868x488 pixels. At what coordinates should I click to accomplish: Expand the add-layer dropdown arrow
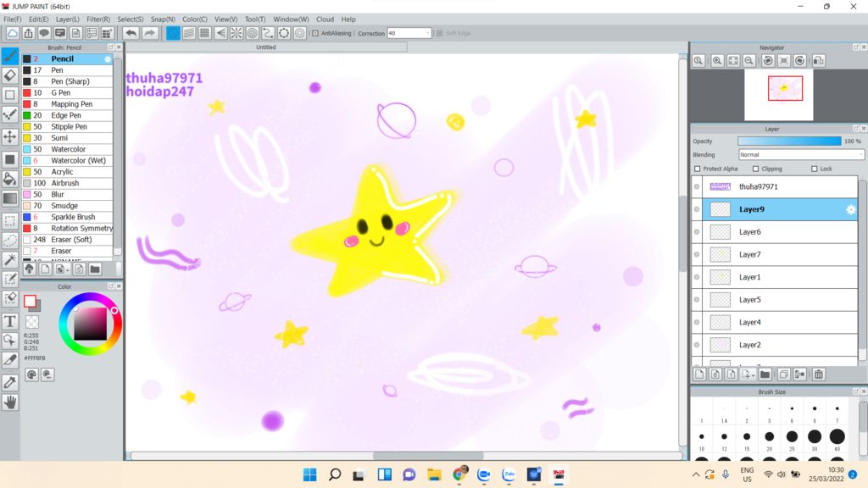753,375
